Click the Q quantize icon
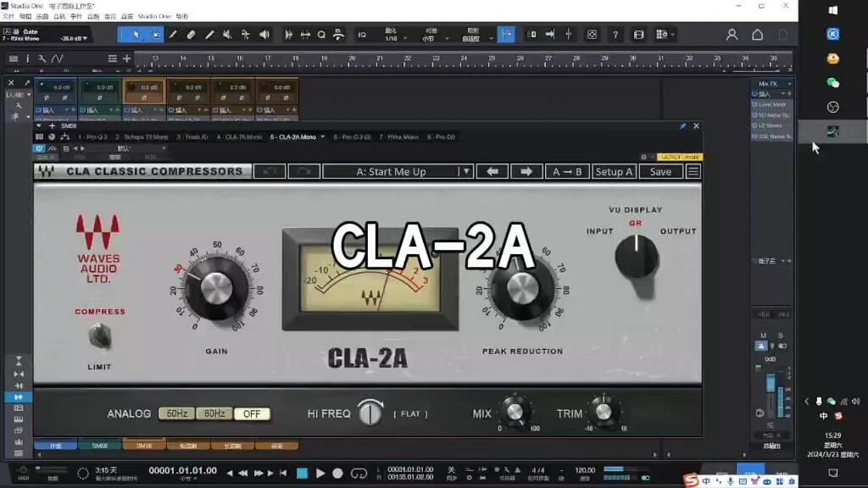This screenshot has height=488, width=868. point(321,35)
